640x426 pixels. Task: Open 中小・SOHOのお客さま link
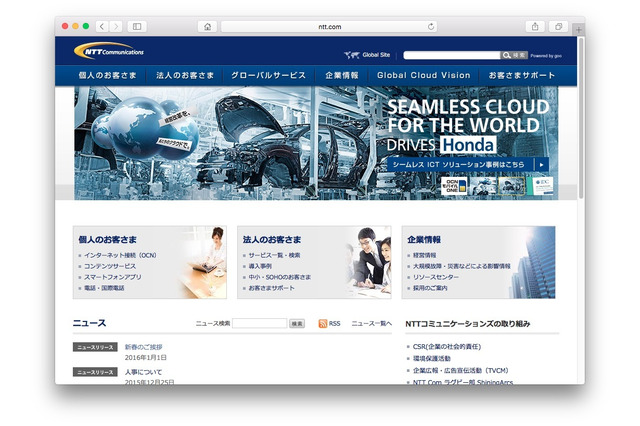280,277
